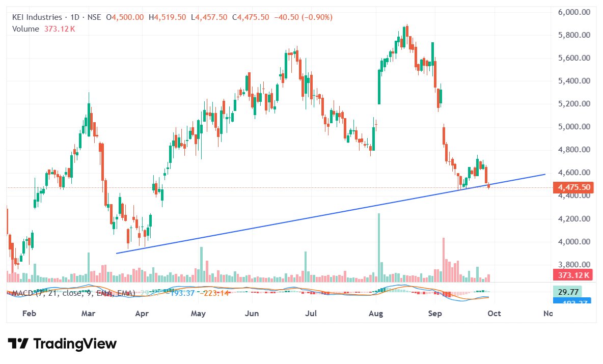603x364 pixels.
Task: Click the 5,000.00 price axis label
Action: coord(574,127)
